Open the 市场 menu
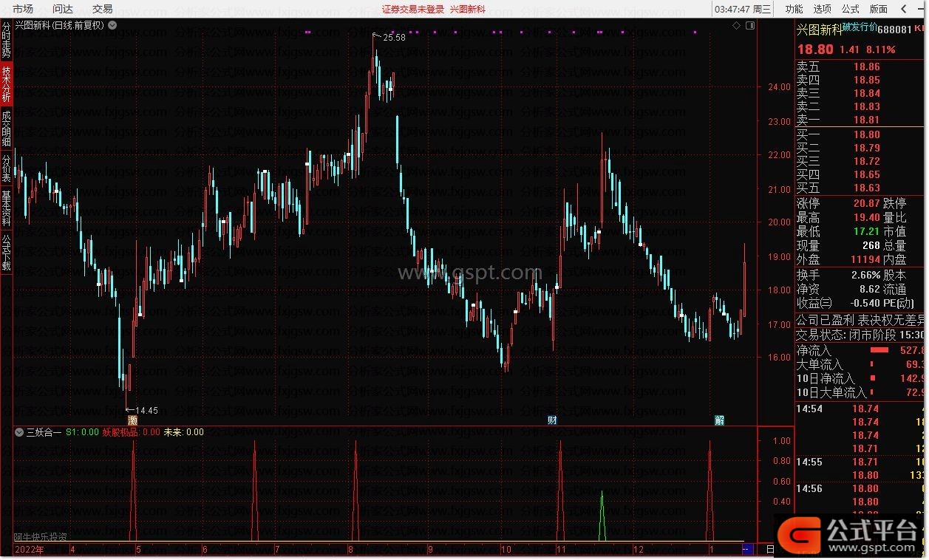 coord(23,9)
